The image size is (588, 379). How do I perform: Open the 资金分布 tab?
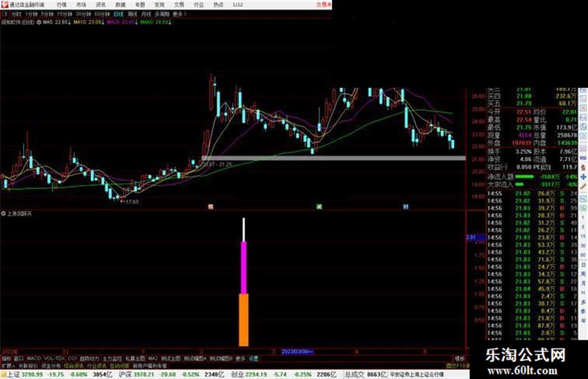(50, 365)
